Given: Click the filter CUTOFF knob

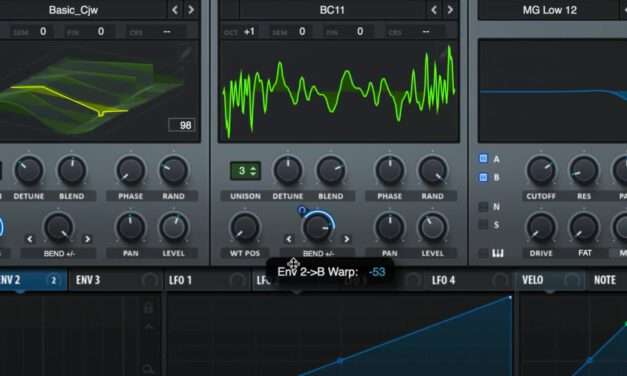Looking at the screenshot, I should coord(541,170).
